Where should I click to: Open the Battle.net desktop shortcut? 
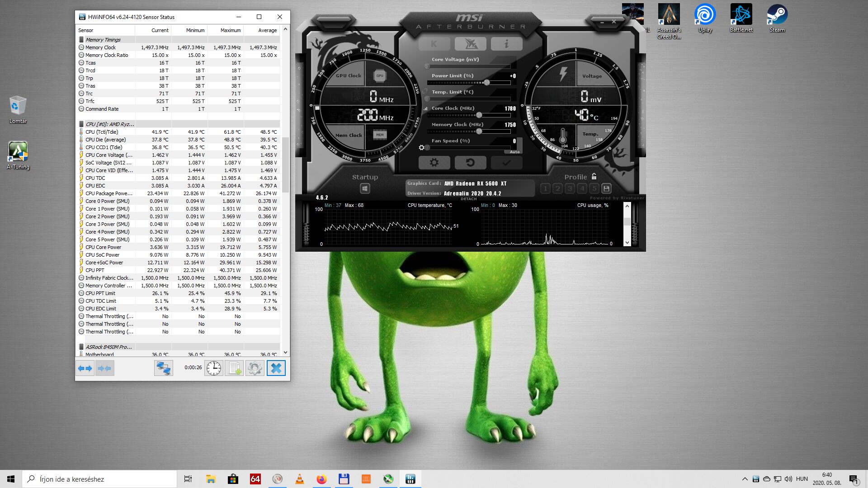click(741, 18)
